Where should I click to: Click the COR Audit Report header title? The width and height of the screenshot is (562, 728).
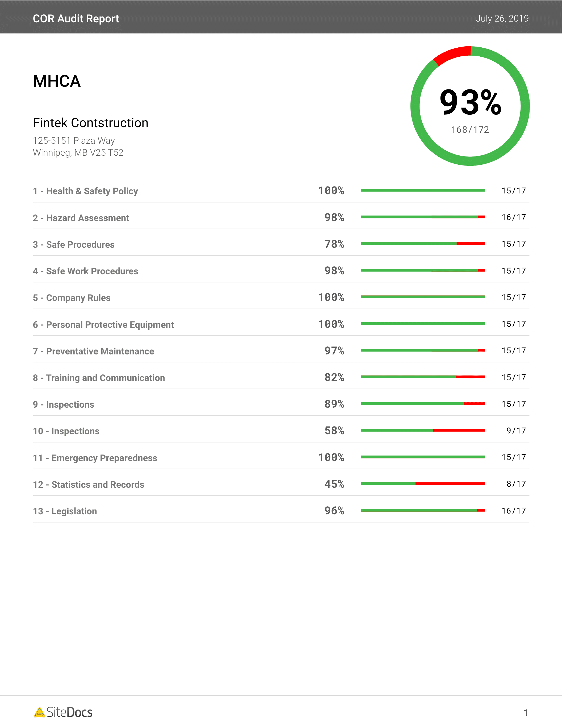point(76,19)
